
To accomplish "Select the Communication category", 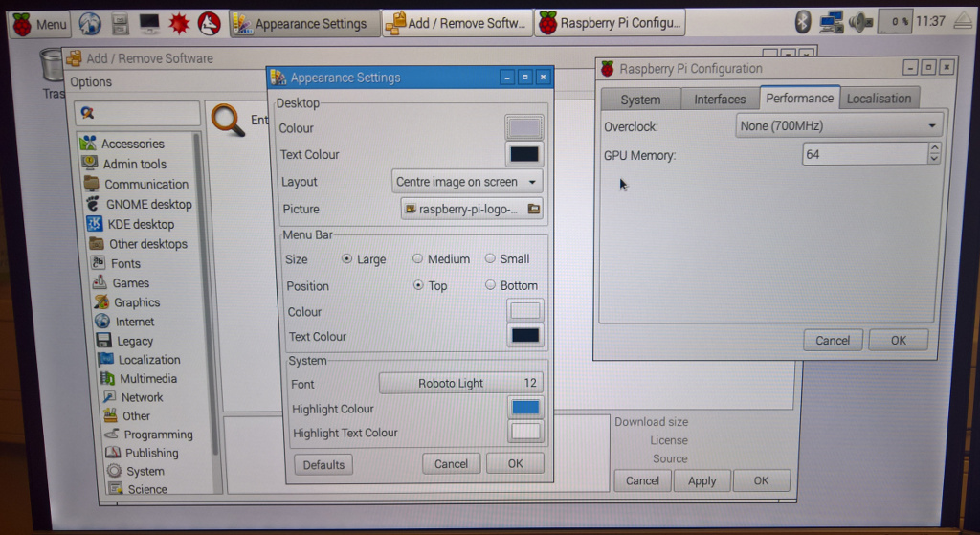I will coord(136,184).
